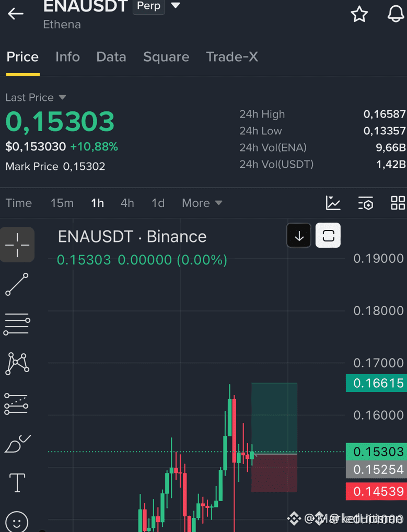Click the +10,88% change value
Viewport: 407px width, 532px height.
pos(94,146)
